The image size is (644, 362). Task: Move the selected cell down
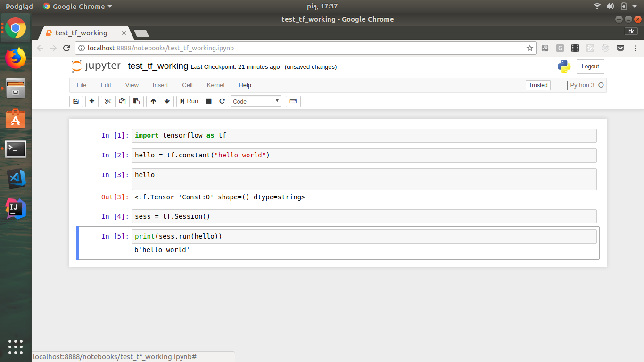tap(167, 101)
